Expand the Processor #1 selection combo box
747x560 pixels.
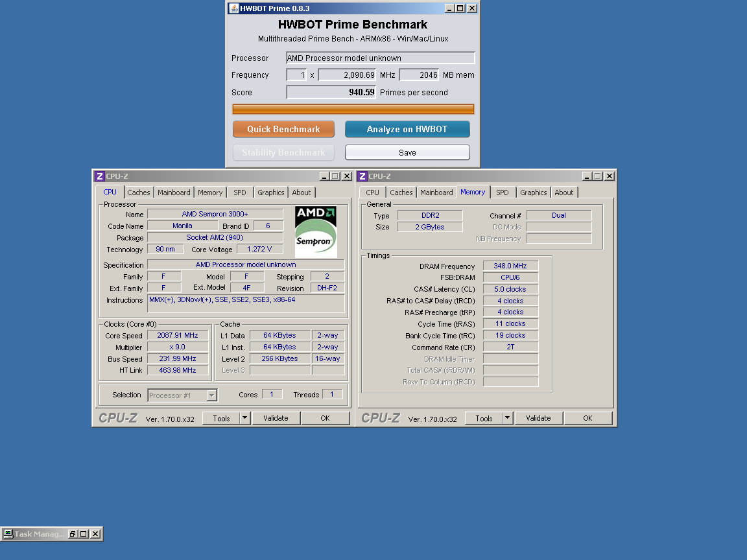pos(211,395)
